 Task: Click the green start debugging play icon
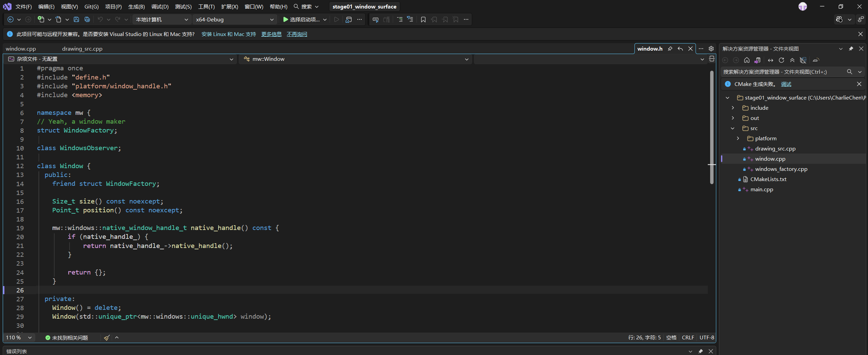(x=285, y=19)
